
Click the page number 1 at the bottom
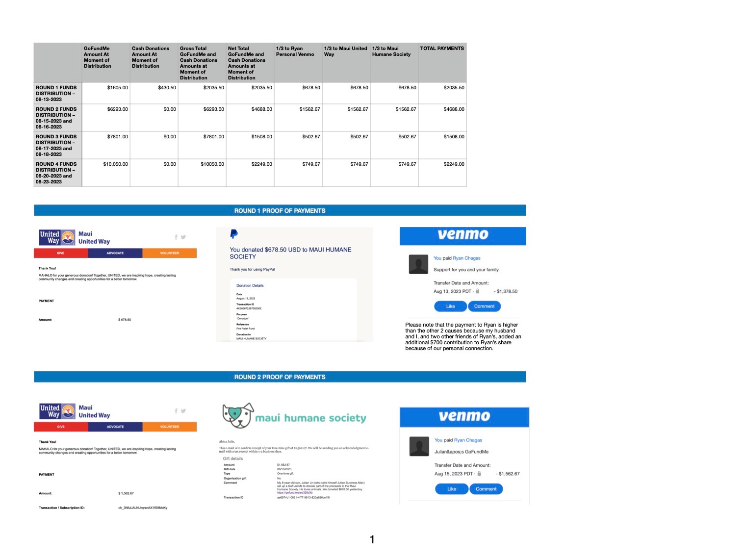[372, 539]
